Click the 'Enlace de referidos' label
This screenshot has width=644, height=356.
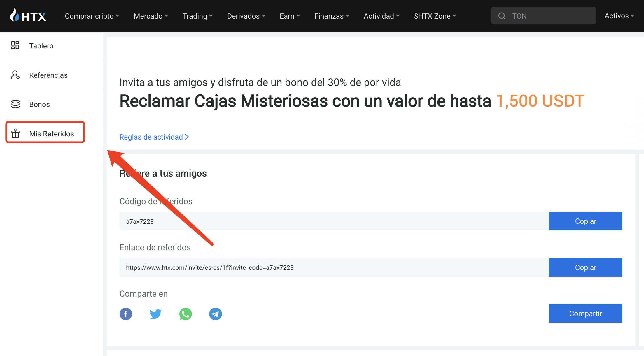pos(155,247)
